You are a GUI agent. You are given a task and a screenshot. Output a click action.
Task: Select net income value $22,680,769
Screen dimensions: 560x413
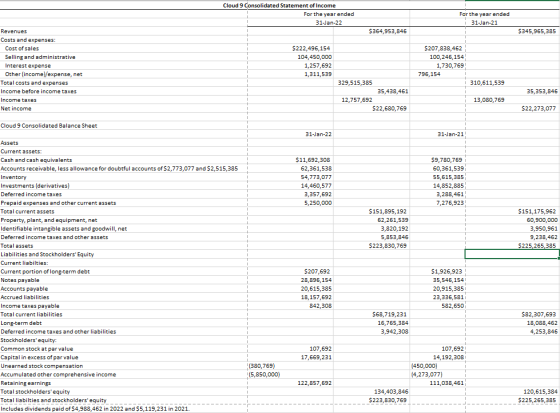(x=389, y=108)
